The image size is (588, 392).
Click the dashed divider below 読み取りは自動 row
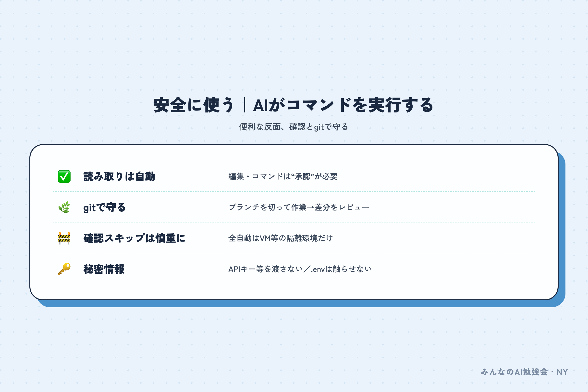click(x=294, y=191)
